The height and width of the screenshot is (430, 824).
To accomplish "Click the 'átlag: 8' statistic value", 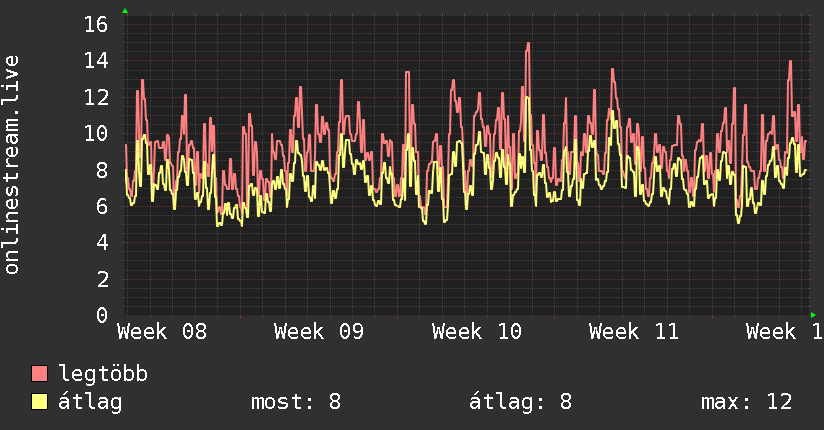I will point(520,402).
